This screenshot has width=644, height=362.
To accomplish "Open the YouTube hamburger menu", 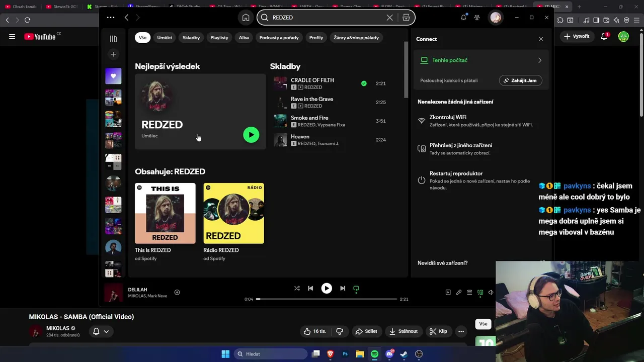I will [12, 37].
